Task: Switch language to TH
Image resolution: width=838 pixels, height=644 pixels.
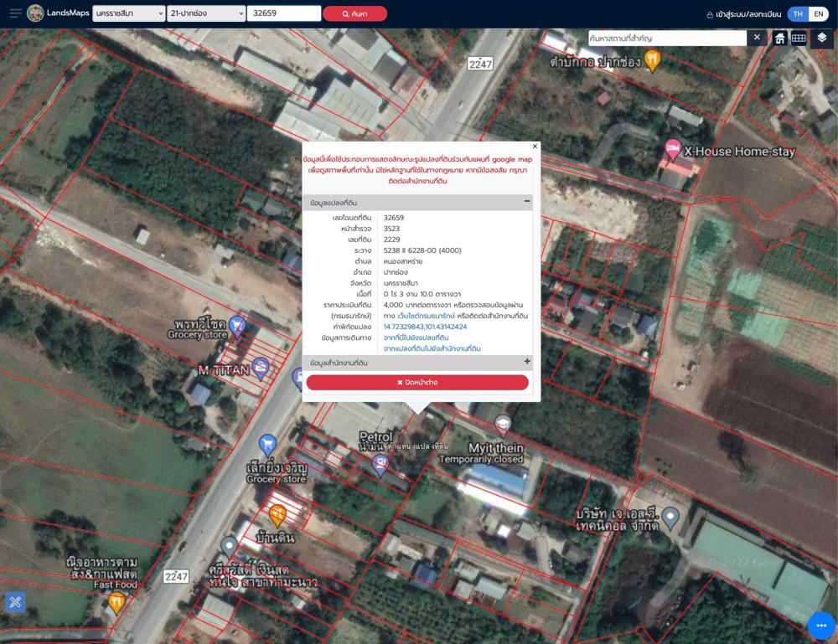Action: (x=798, y=14)
